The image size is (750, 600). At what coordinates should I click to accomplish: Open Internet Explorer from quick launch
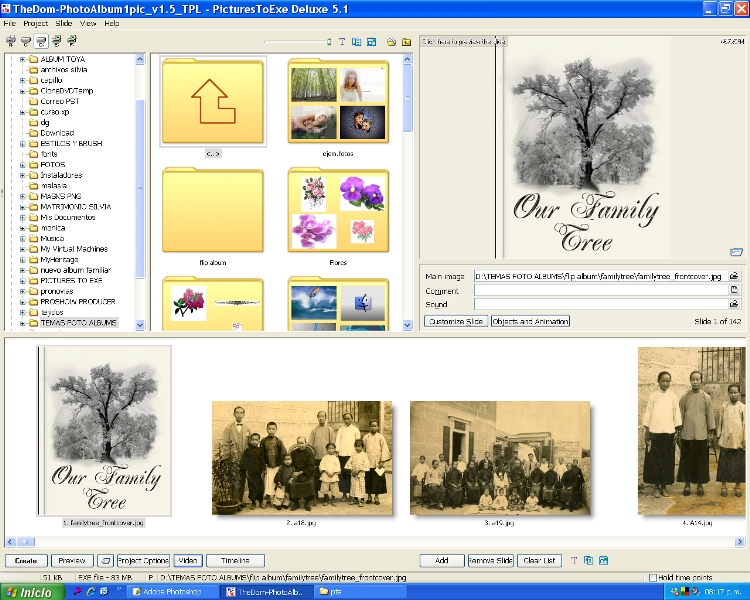point(90,591)
